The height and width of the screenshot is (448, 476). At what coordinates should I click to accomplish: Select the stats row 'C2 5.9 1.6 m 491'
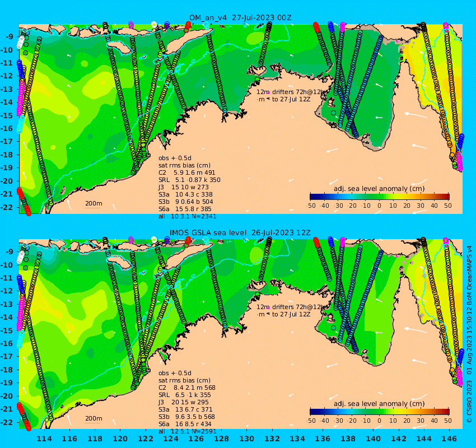(x=186, y=172)
